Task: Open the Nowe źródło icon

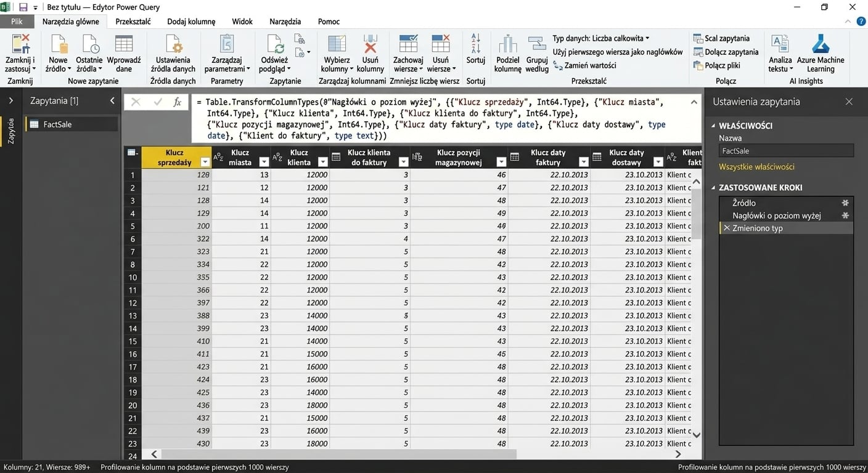Action: click(x=59, y=44)
